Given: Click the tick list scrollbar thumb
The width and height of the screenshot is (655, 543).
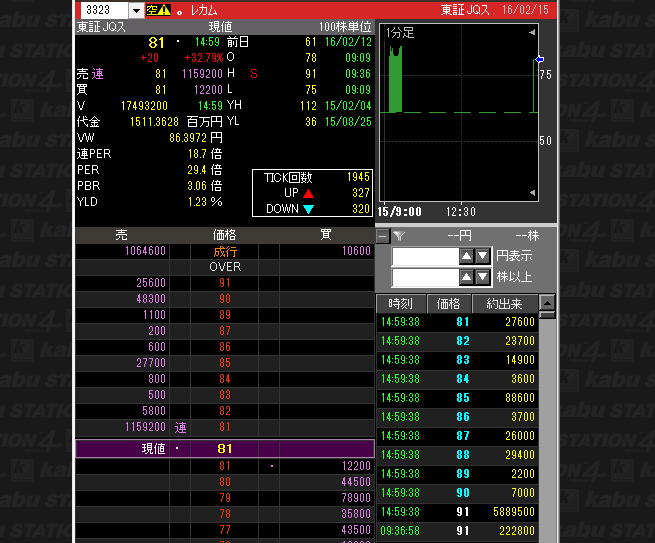Looking at the screenshot, I should click(547, 315).
